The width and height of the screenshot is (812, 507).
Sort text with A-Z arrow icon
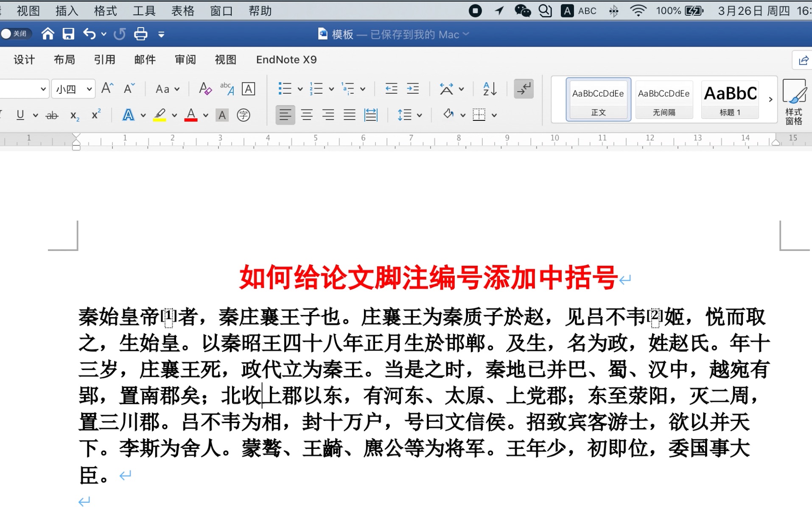(x=490, y=89)
